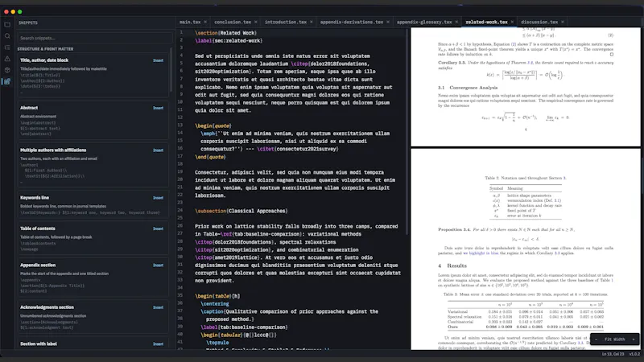Click the \centering line
644x362 pixels.
click(215, 304)
